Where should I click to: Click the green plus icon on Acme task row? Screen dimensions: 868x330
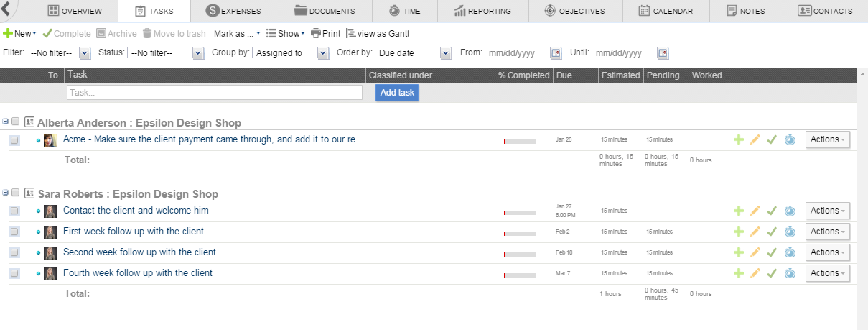pos(738,139)
